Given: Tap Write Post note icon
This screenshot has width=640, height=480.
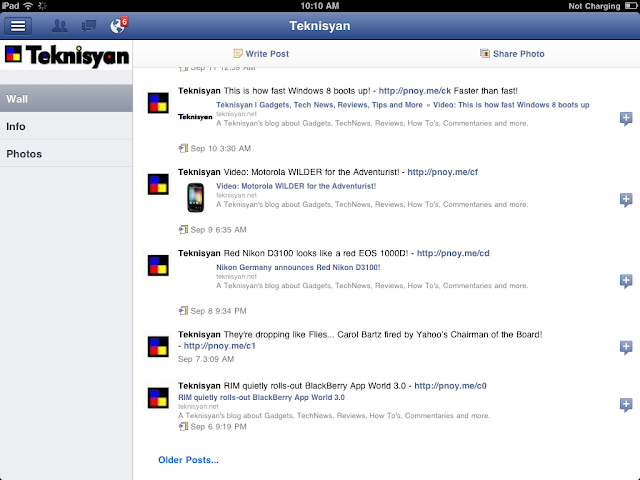Looking at the screenshot, I should (238, 53).
